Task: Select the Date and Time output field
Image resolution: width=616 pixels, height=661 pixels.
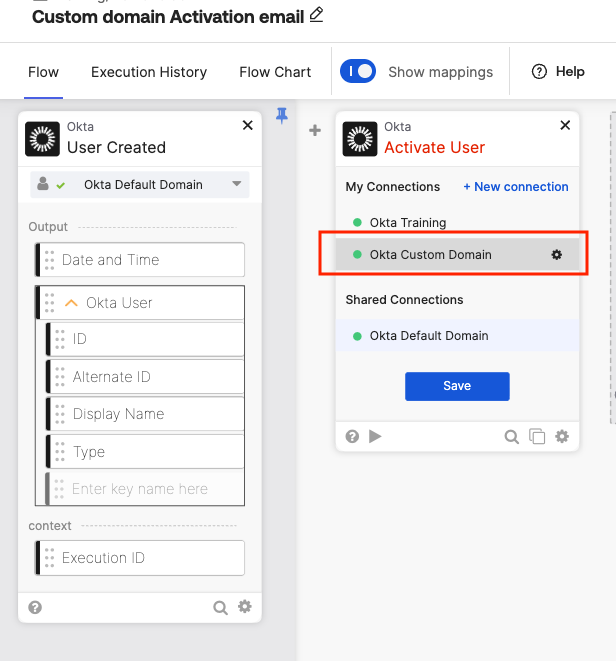Action: pyautogui.click(x=140, y=260)
